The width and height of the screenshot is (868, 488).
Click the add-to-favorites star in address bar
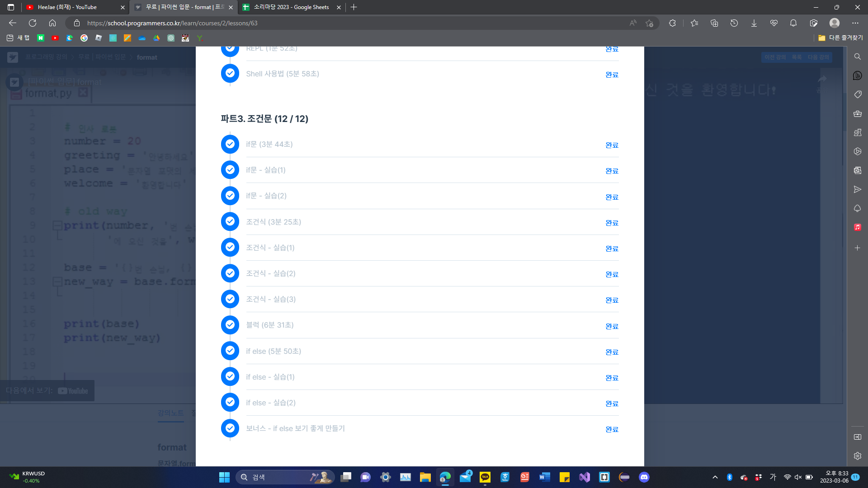[650, 23]
